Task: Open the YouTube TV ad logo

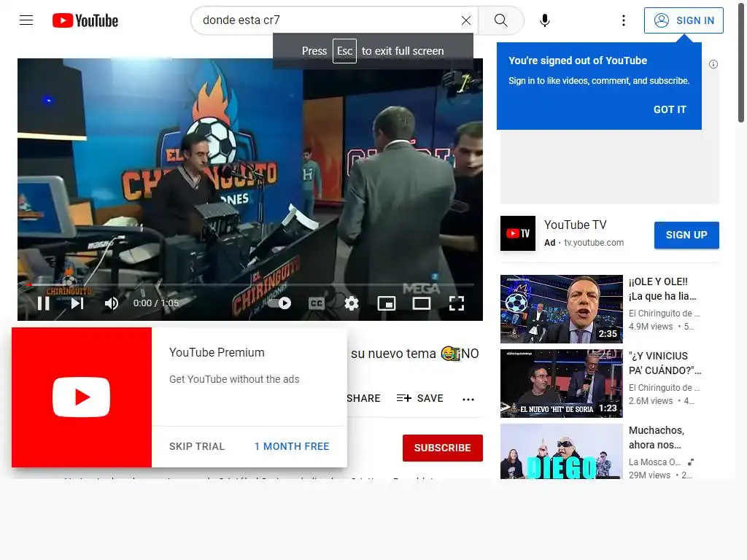Action: [518, 233]
